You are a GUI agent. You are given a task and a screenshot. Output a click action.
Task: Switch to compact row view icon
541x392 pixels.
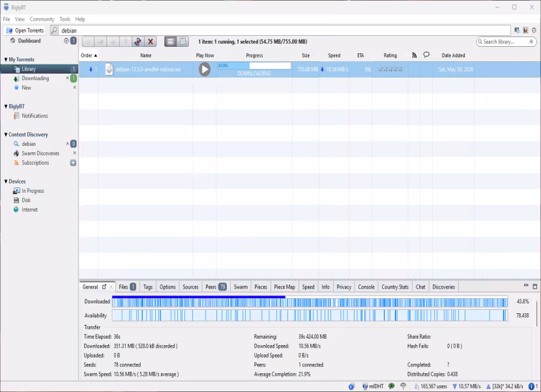pyautogui.click(x=170, y=42)
